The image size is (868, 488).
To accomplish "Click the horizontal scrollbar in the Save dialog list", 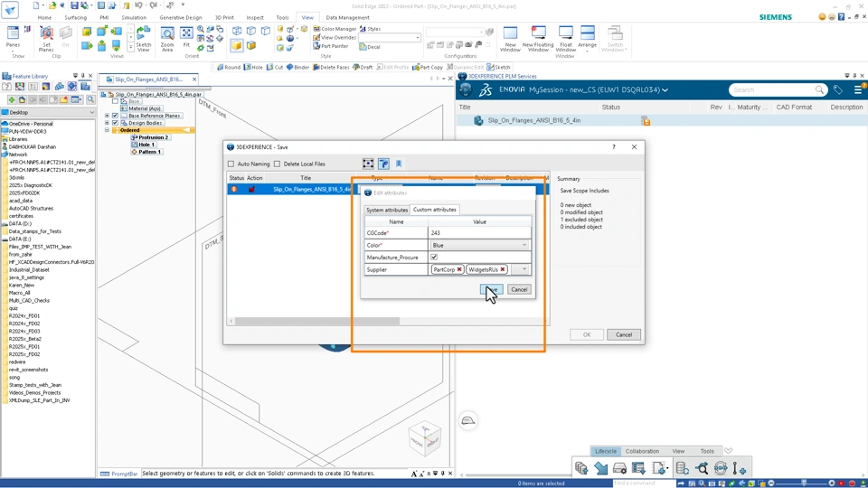I will (x=317, y=321).
